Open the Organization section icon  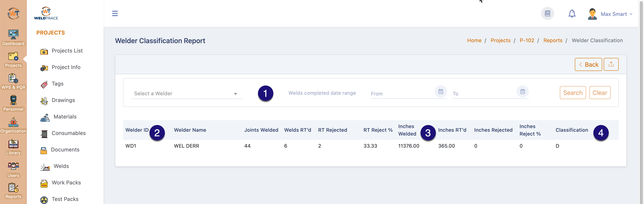coord(13,122)
